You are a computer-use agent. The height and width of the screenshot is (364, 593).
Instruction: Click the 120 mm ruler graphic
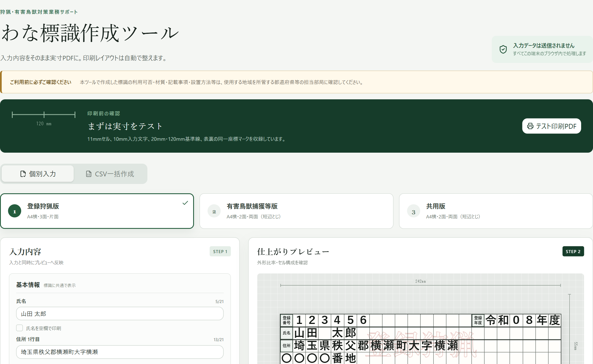[44, 118]
